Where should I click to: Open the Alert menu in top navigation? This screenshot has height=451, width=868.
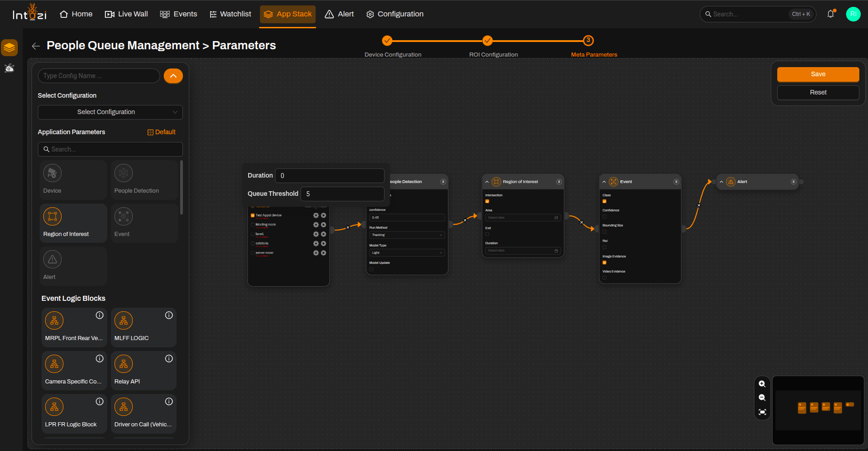point(339,14)
